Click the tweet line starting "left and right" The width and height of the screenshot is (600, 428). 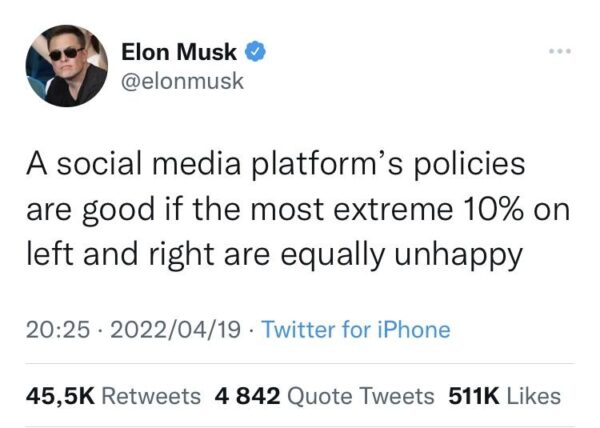pos(272,255)
